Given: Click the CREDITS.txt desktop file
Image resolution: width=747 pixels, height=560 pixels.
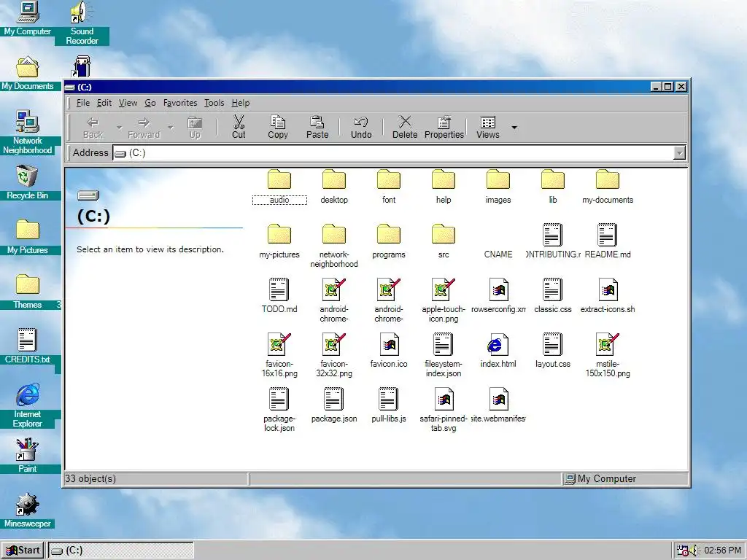Looking at the screenshot, I should pos(27,346).
